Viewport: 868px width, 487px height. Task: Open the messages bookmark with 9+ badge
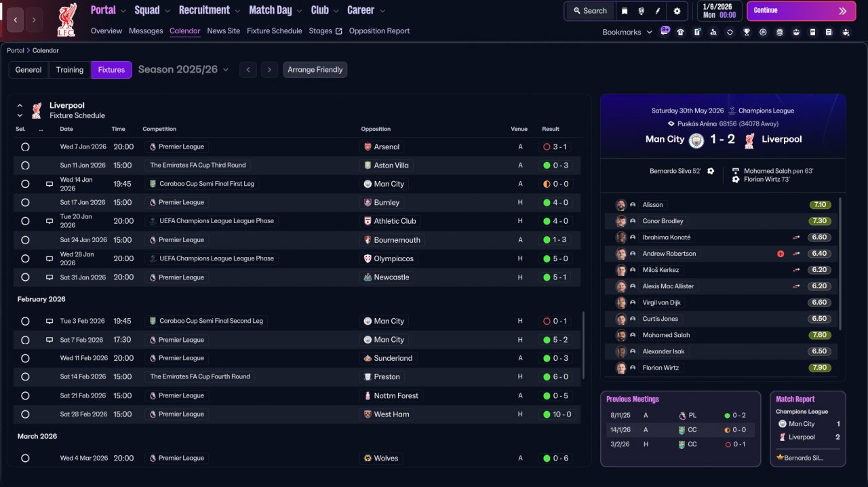pos(665,31)
